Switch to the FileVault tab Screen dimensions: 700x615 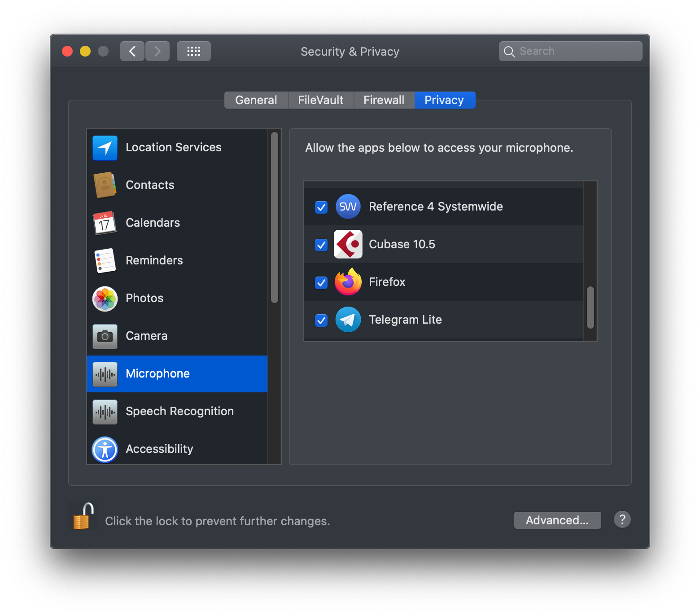[x=320, y=100]
